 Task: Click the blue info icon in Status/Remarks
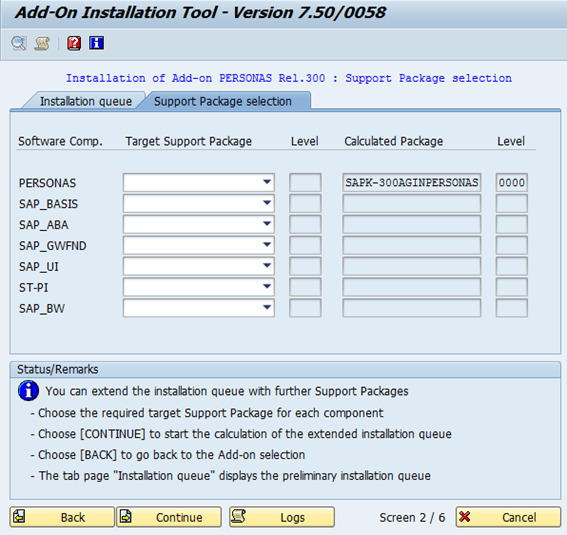pos(28,391)
